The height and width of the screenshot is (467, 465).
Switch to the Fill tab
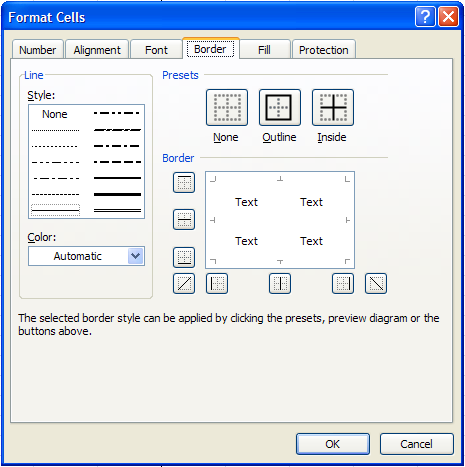pyautogui.click(x=264, y=50)
